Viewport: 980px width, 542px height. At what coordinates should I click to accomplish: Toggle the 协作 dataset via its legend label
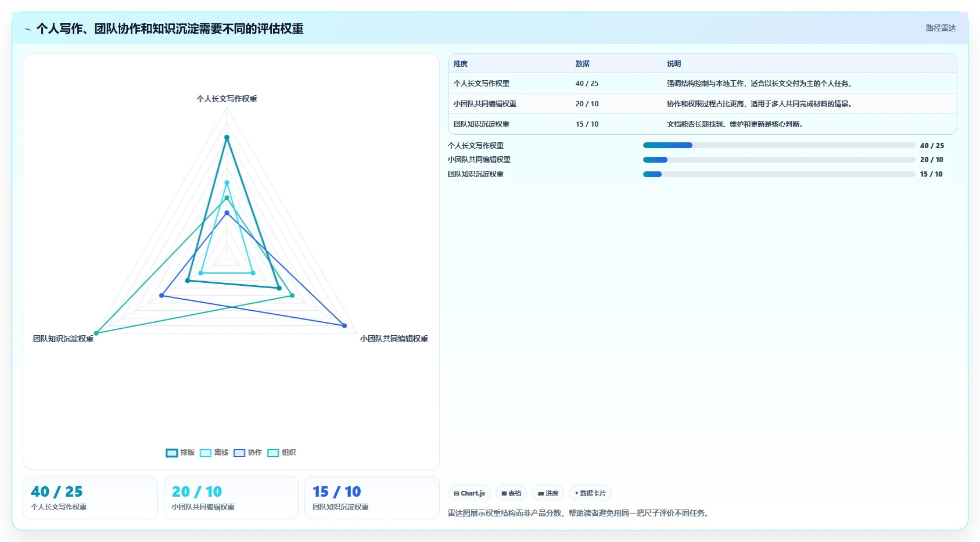coord(254,453)
